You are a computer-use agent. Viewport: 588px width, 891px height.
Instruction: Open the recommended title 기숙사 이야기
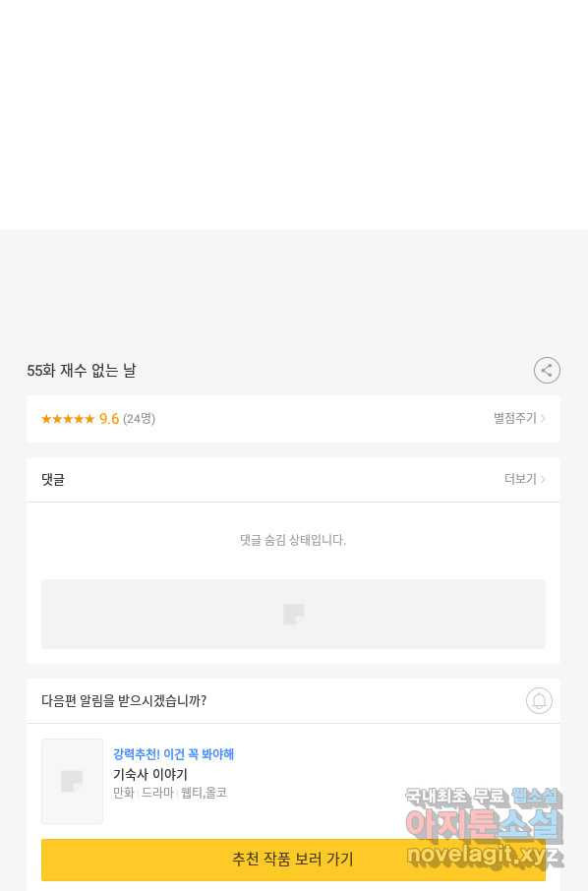click(x=150, y=774)
